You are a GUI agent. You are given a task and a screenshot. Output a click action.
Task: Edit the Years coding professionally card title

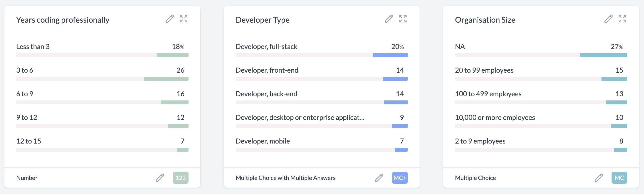click(170, 19)
